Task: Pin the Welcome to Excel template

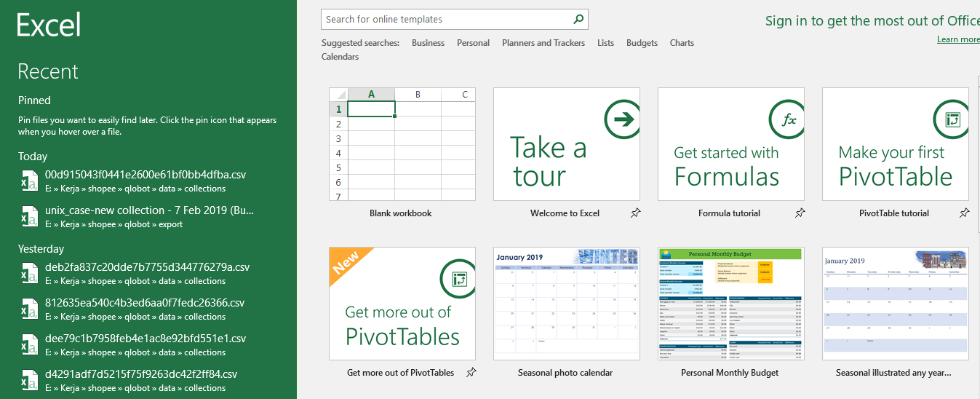Action: coord(635,213)
